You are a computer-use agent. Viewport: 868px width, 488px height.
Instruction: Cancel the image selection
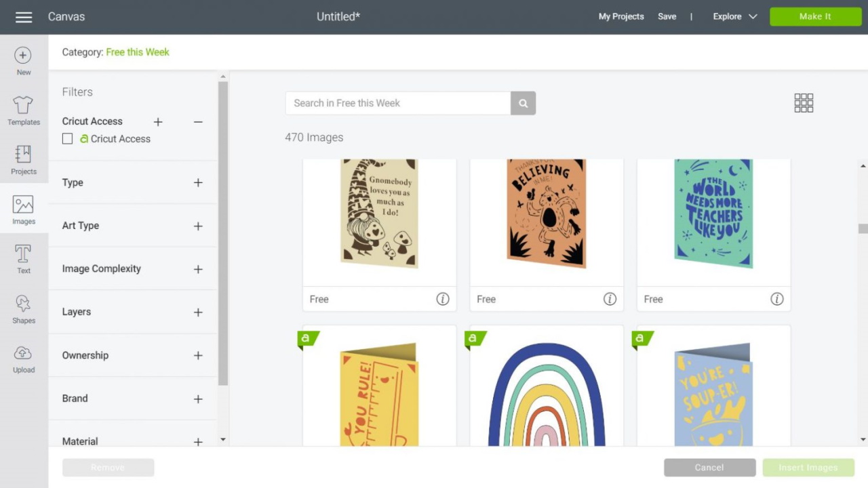pos(709,467)
